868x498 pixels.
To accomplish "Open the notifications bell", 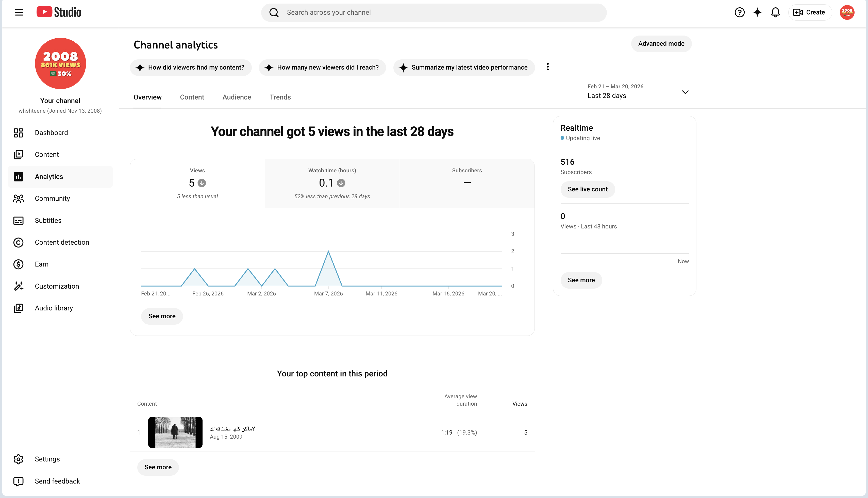I will 775,13.
